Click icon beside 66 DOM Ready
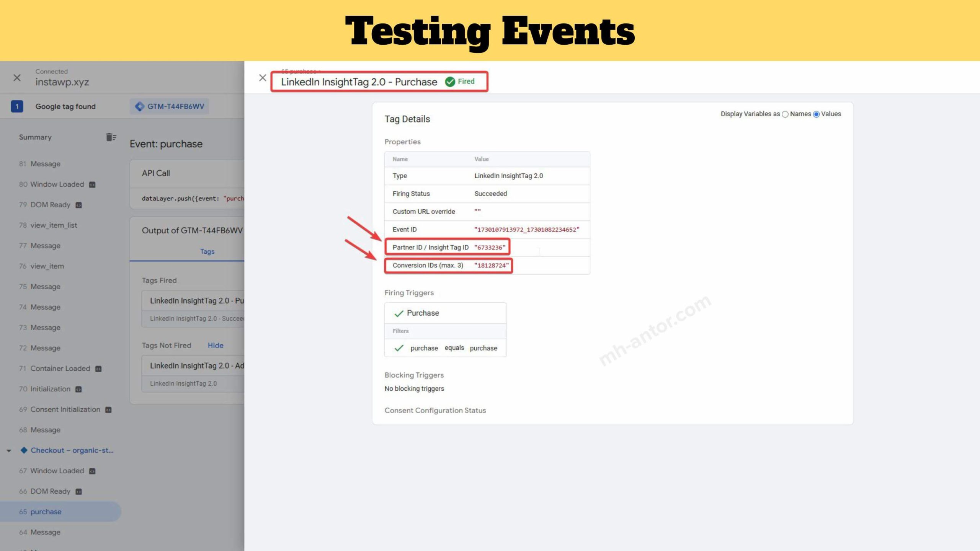 coord(79,492)
